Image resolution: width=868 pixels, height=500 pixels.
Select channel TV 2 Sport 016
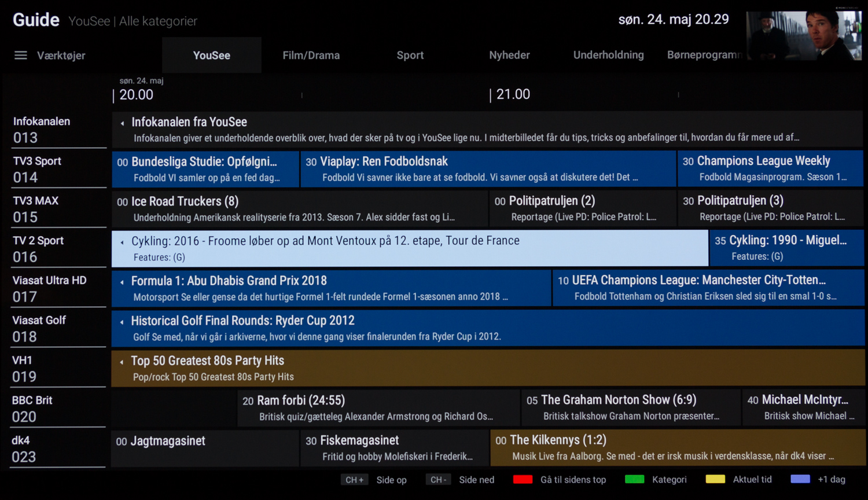pos(58,249)
